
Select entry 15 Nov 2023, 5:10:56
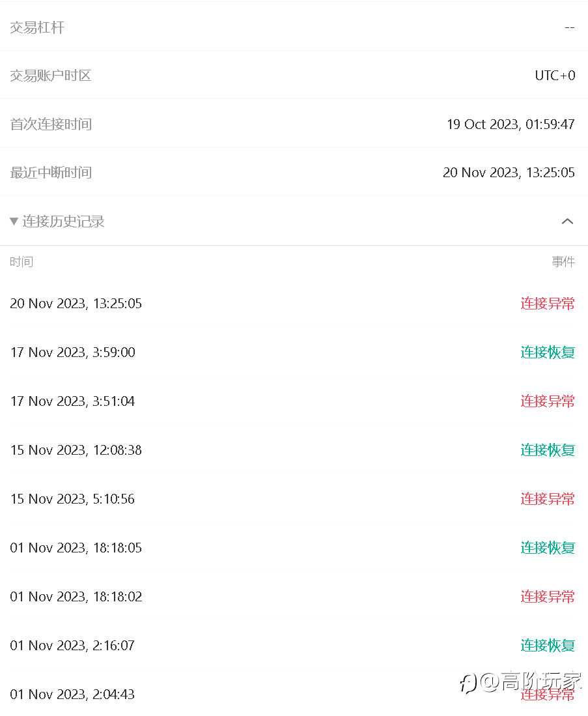pos(72,498)
